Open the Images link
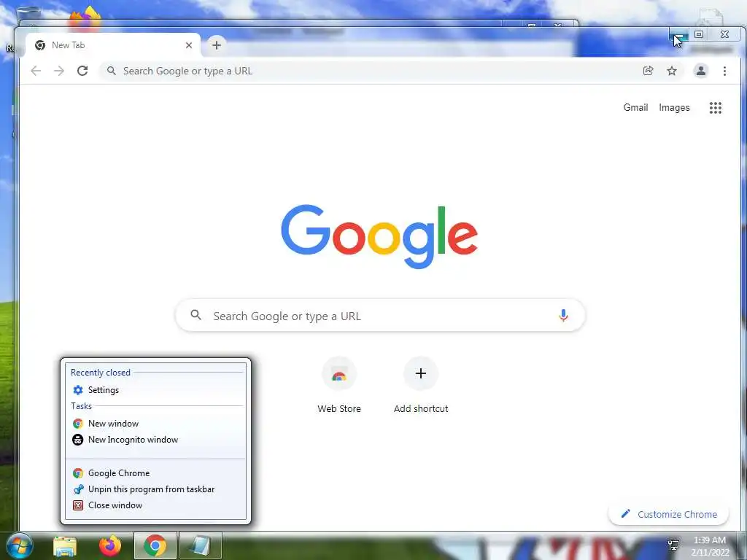Viewport: 747px width, 560px height. [674, 108]
